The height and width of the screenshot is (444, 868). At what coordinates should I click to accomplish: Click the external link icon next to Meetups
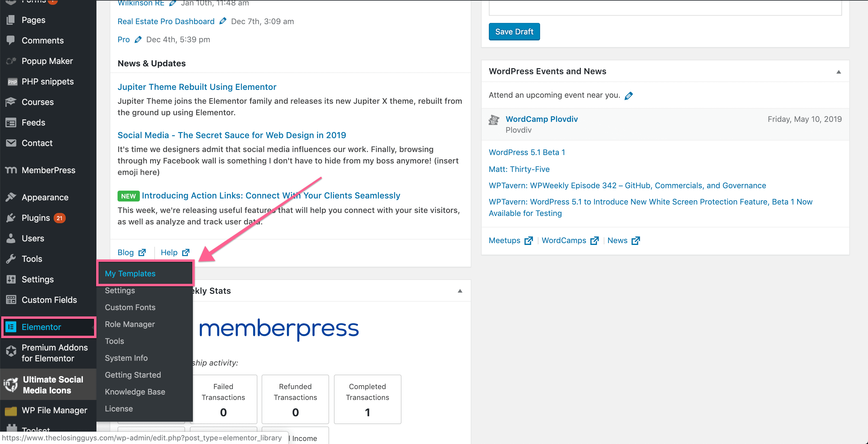[x=529, y=241]
